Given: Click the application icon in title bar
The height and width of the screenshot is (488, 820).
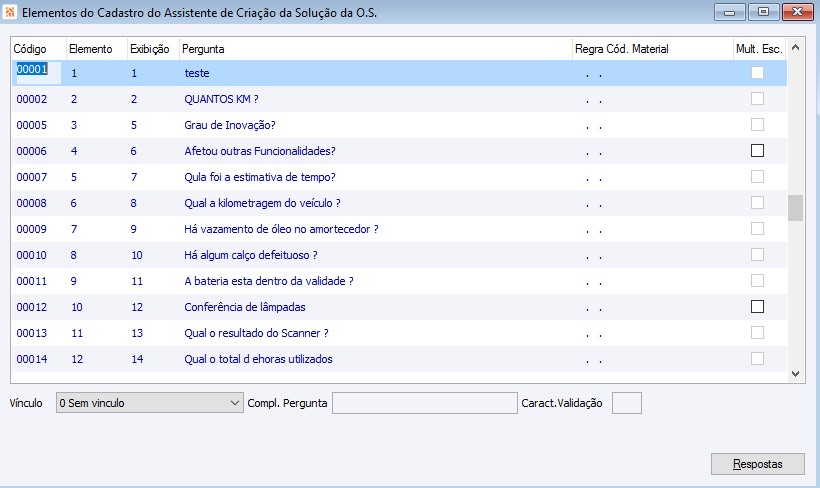Looking at the screenshot, I should [10, 12].
